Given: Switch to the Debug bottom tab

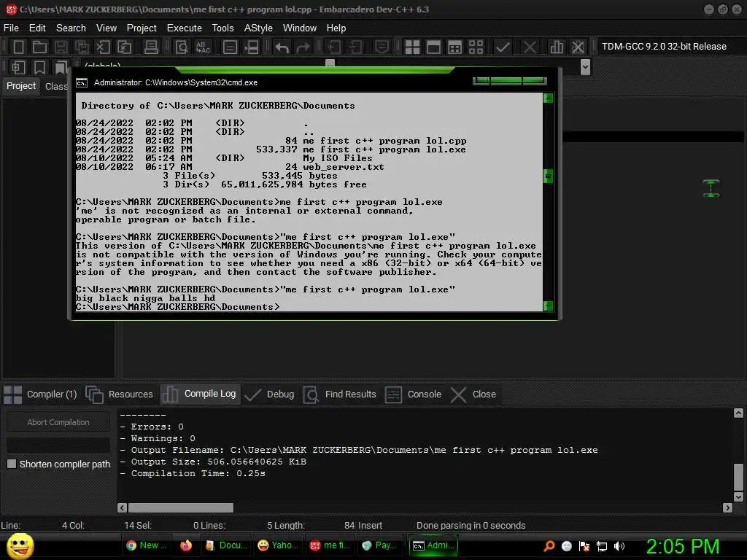Looking at the screenshot, I should 270,394.
